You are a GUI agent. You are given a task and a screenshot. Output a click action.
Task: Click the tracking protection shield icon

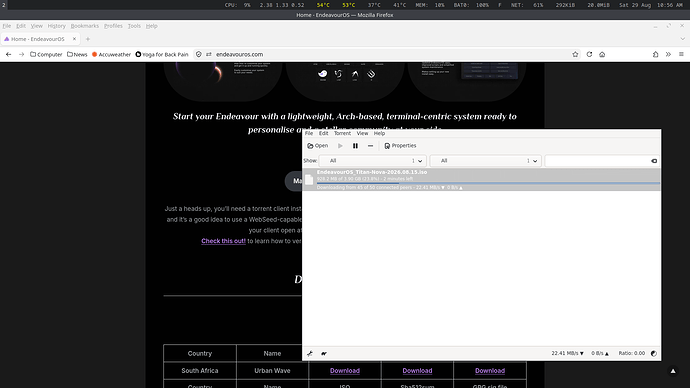(198, 55)
